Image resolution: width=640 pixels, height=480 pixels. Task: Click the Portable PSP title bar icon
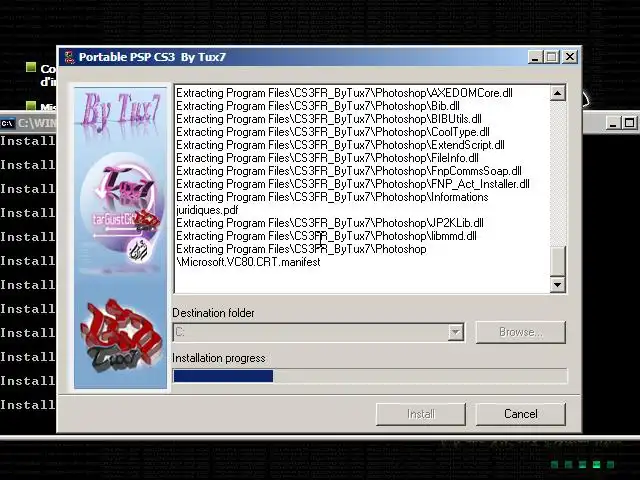coord(70,57)
